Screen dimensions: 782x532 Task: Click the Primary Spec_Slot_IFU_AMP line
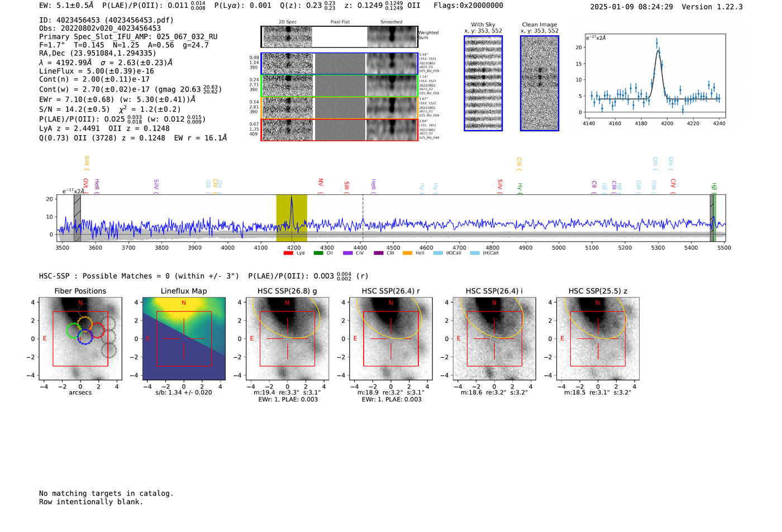click(x=128, y=37)
